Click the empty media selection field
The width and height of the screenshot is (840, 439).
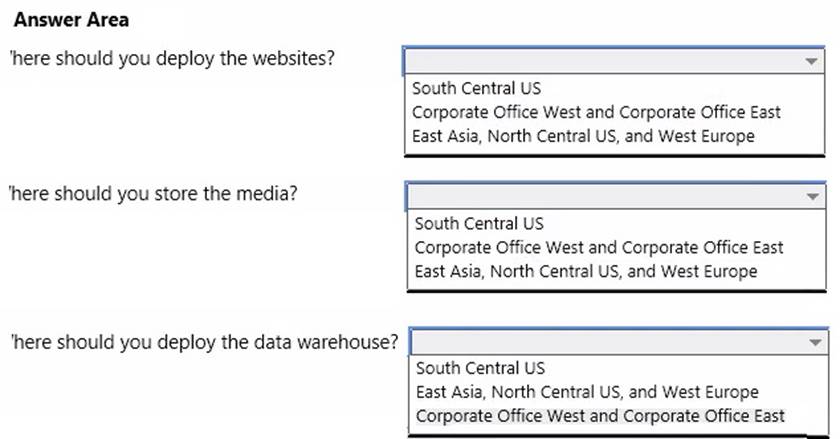click(x=602, y=196)
